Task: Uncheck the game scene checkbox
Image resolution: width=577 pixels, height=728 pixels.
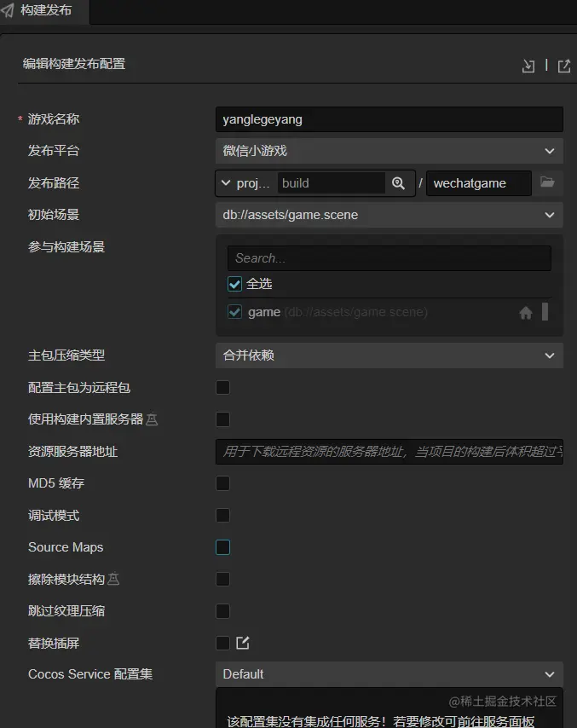Action: [x=234, y=311]
